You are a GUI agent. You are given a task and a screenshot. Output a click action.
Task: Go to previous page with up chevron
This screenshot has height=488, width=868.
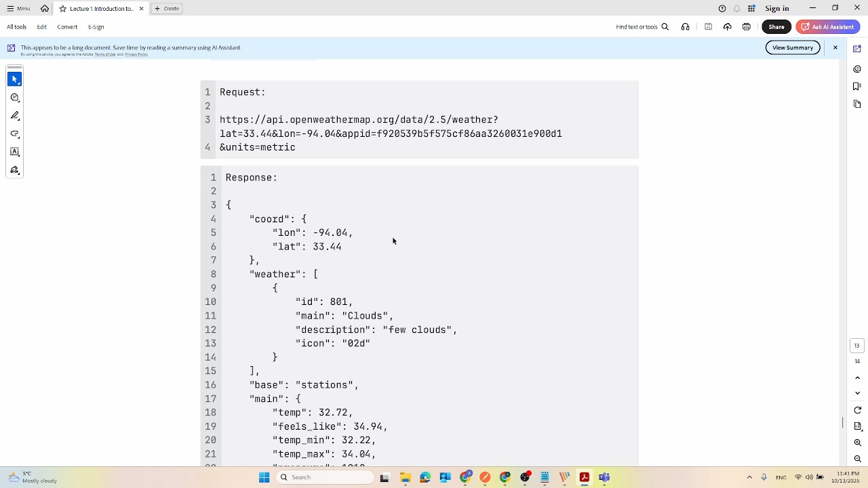click(857, 378)
